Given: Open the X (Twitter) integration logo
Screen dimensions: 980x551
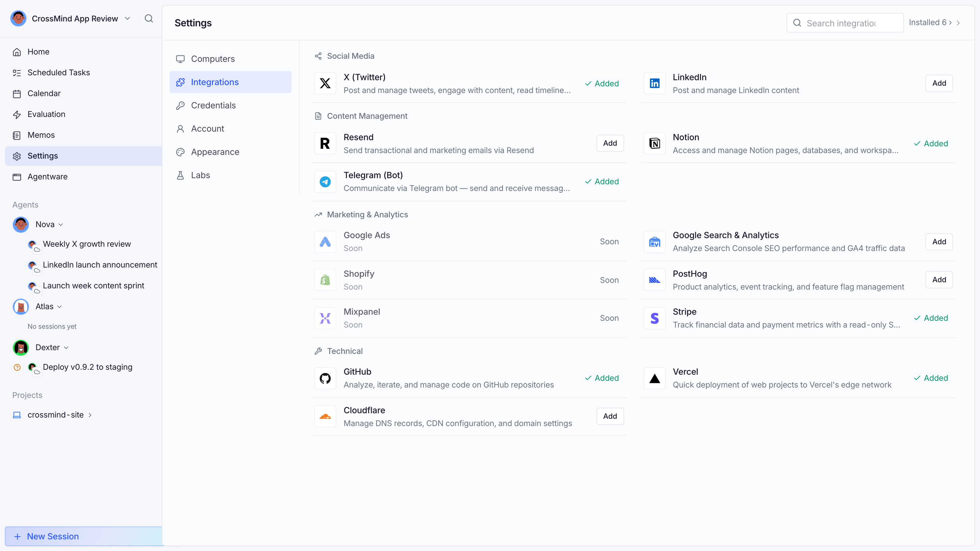Looking at the screenshot, I should 325,83.
